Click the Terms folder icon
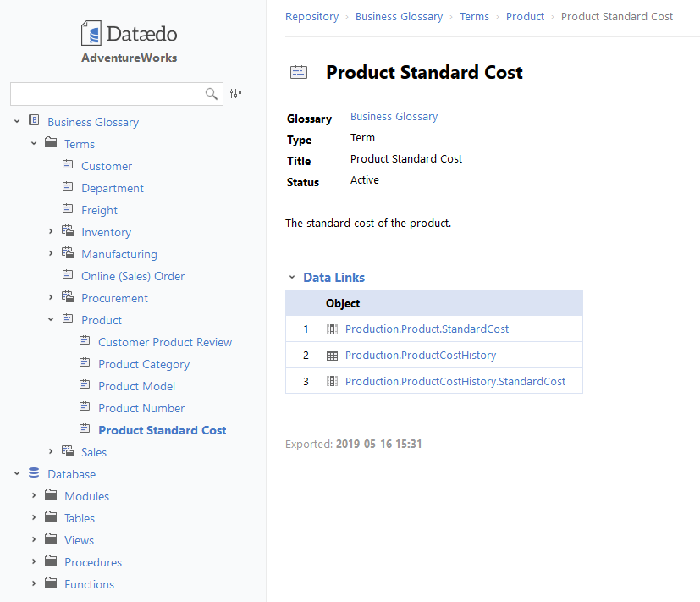This screenshot has height=602, width=700. pyautogui.click(x=51, y=143)
